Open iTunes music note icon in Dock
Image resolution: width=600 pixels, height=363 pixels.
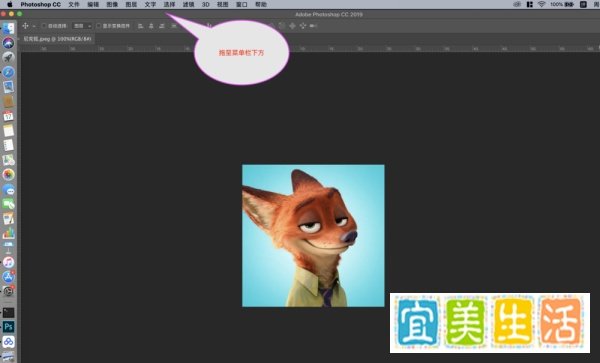[8, 262]
